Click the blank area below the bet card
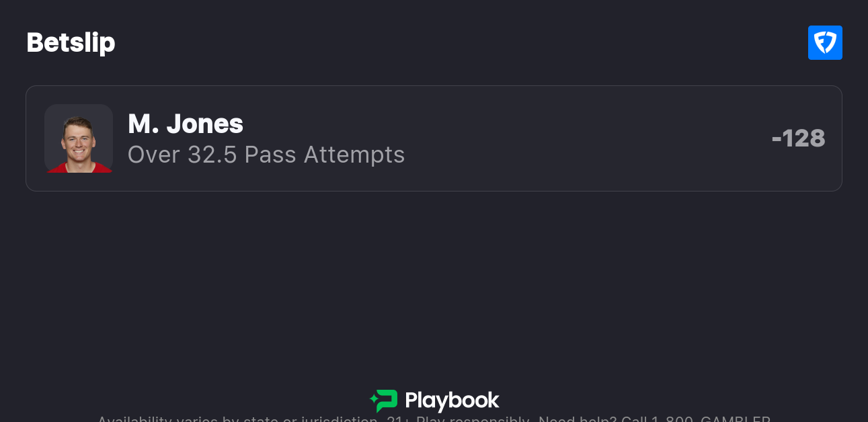This screenshot has height=422, width=868. pos(434,282)
